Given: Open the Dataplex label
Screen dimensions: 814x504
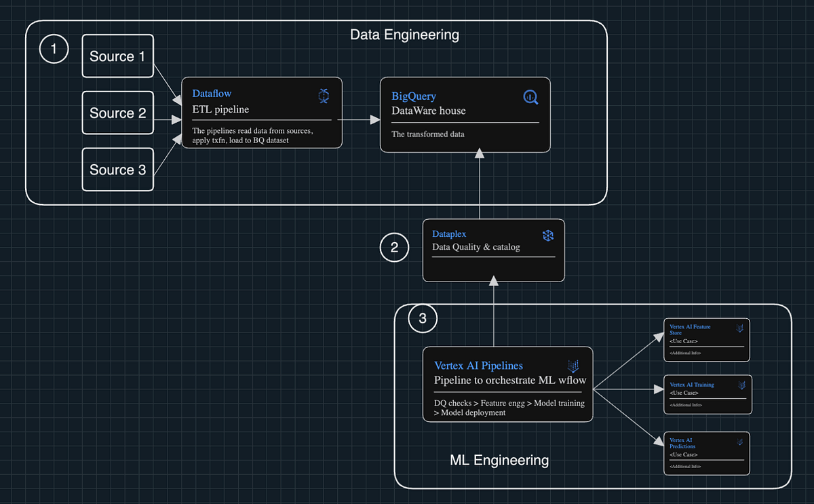Looking at the screenshot, I should click(449, 233).
